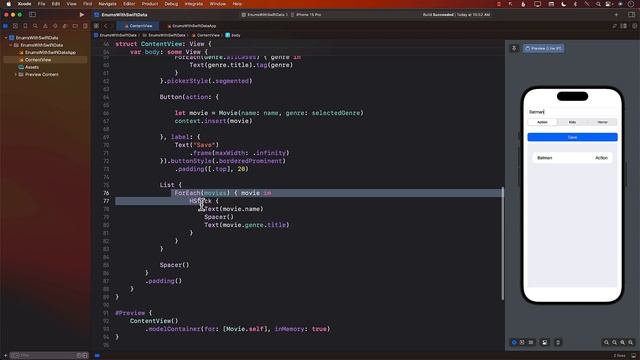
Task: Adjust editor options icon
Action: [x=624, y=26]
